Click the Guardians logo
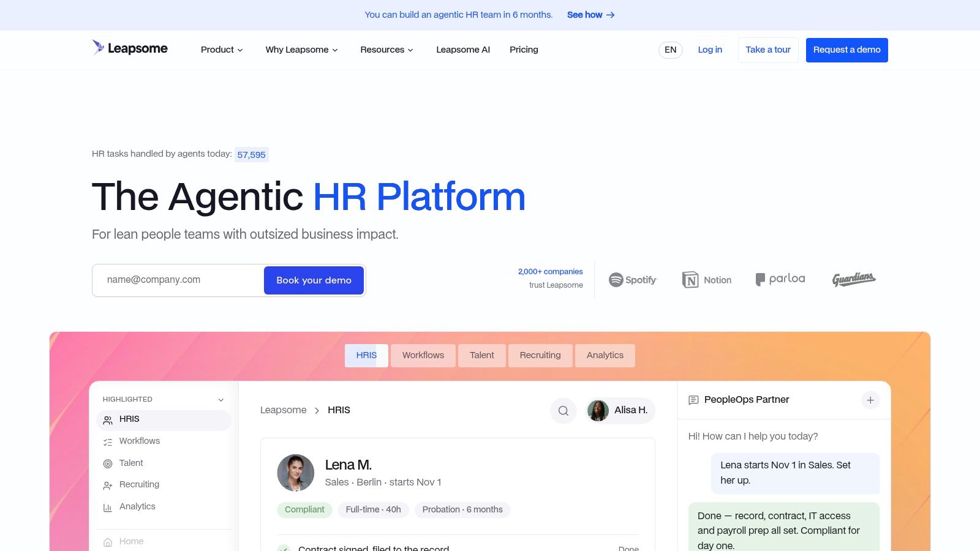 click(854, 279)
